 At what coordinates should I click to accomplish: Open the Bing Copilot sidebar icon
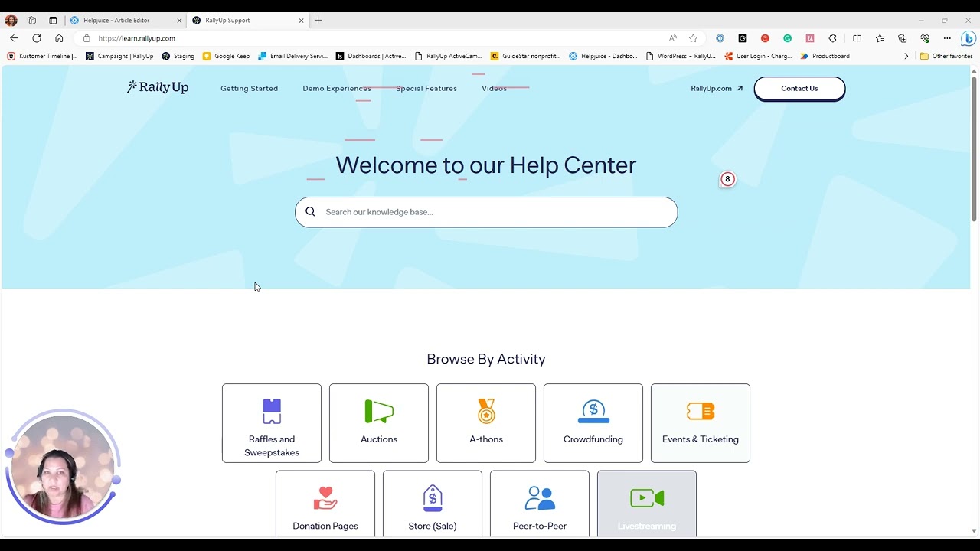coord(969,38)
